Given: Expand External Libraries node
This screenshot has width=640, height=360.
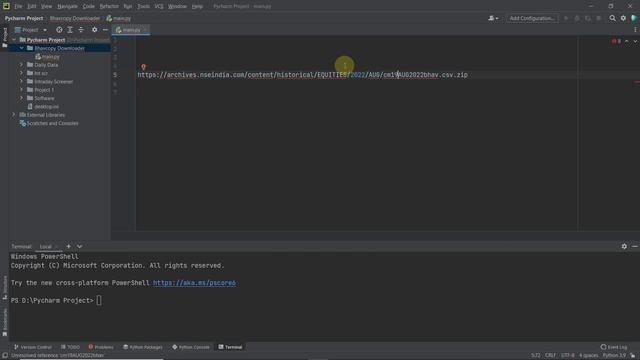Looking at the screenshot, I should pyautogui.click(x=14, y=115).
